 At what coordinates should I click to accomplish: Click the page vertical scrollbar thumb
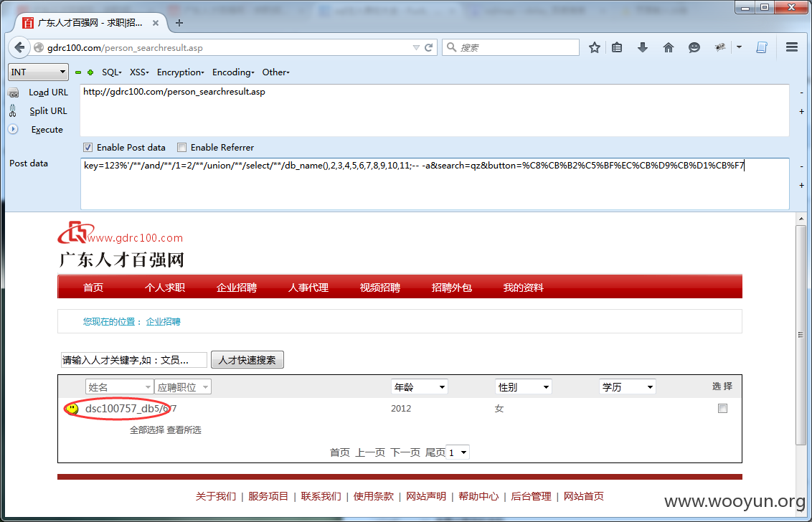[x=801, y=335]
